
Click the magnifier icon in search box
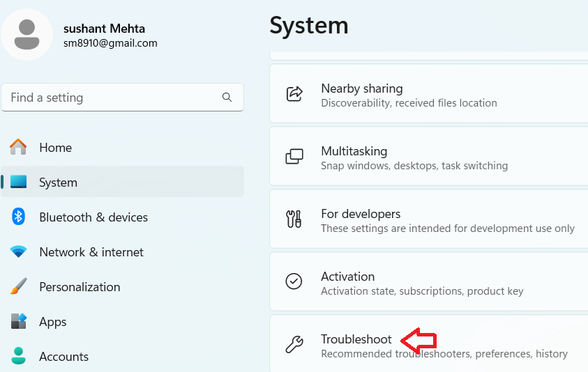[x=227, y=98]
